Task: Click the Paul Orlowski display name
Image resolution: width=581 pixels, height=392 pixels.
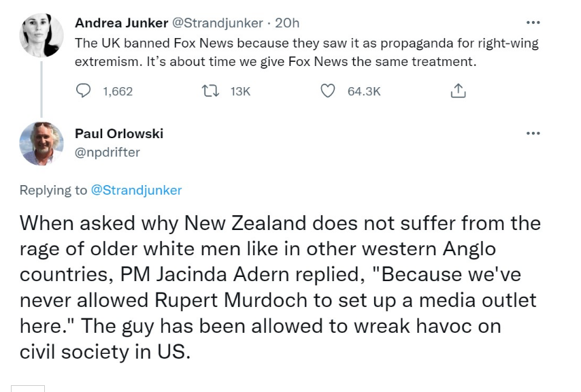Action: (119, 133)
